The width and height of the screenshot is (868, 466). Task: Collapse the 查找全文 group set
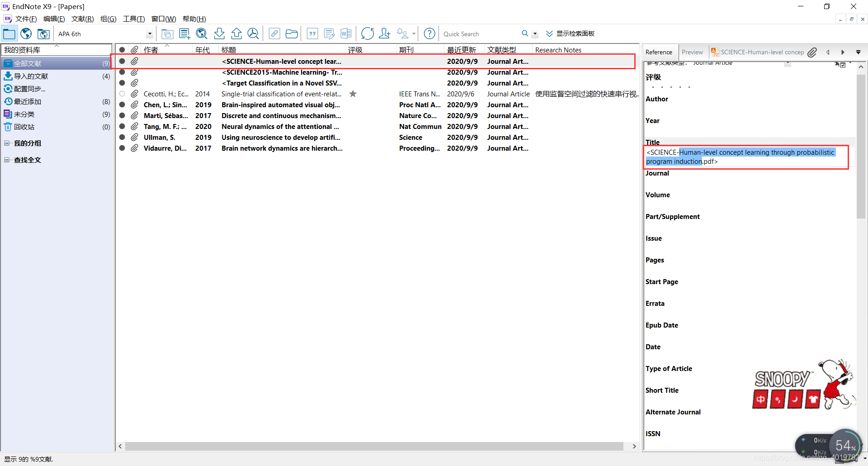click(7, 160)
